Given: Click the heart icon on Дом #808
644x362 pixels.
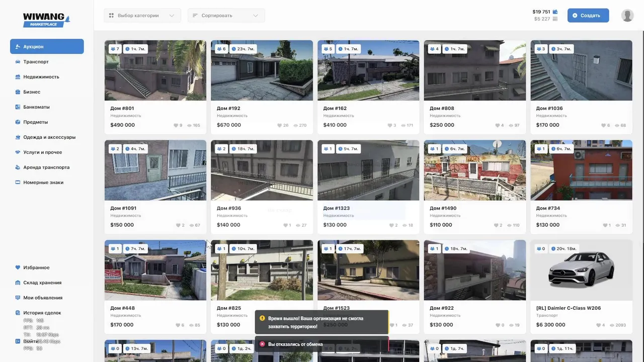Looking at the screenshot, I should point(498,125).
